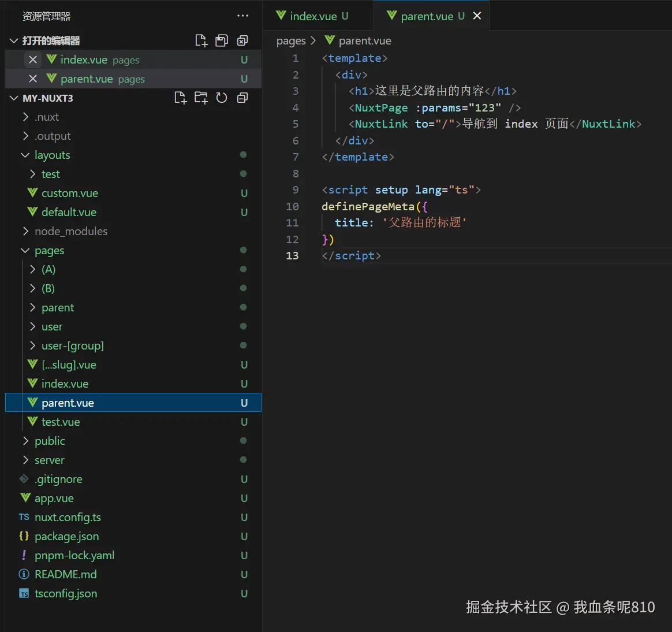Click the title property on line 11
The image size is (672, 632).
pyautogui.click(x=351, y=223)
